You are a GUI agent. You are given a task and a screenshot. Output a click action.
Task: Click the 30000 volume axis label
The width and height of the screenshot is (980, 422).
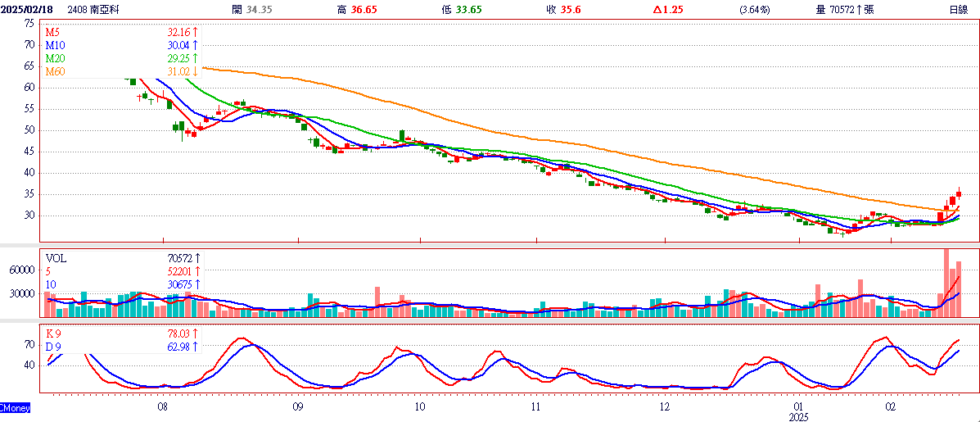click(24, 293)
